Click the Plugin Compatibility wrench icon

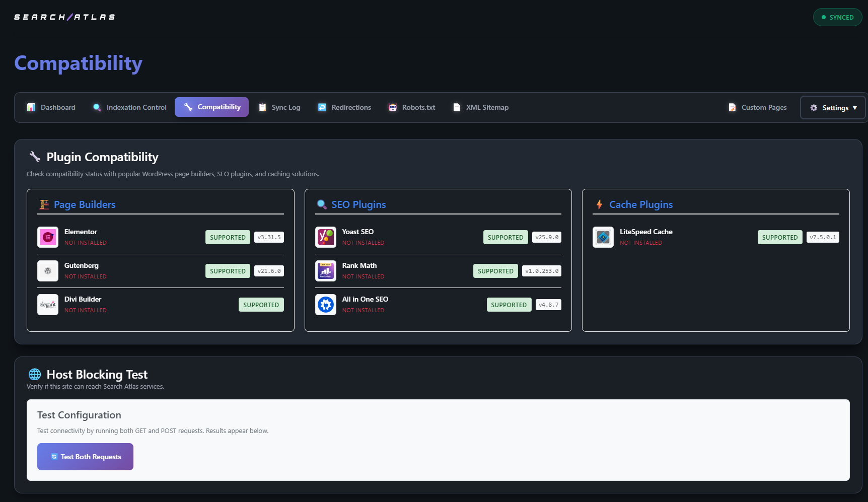point(35,157)
